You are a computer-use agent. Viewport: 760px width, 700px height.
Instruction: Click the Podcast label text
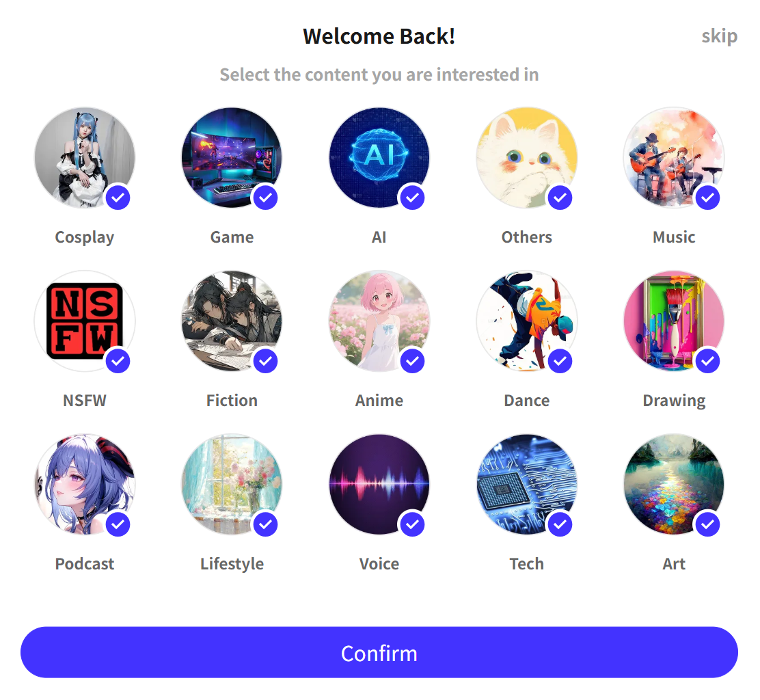85,564
